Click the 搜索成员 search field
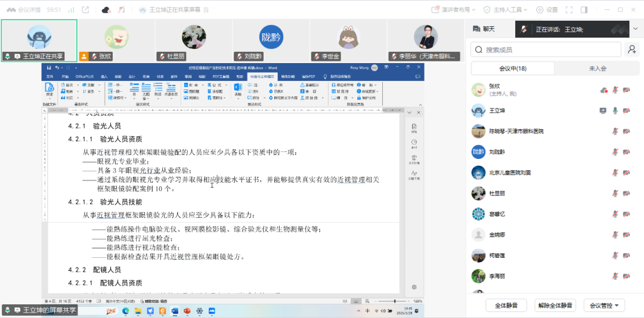Screen dimensions: 644x318 [x=546, y=49]
